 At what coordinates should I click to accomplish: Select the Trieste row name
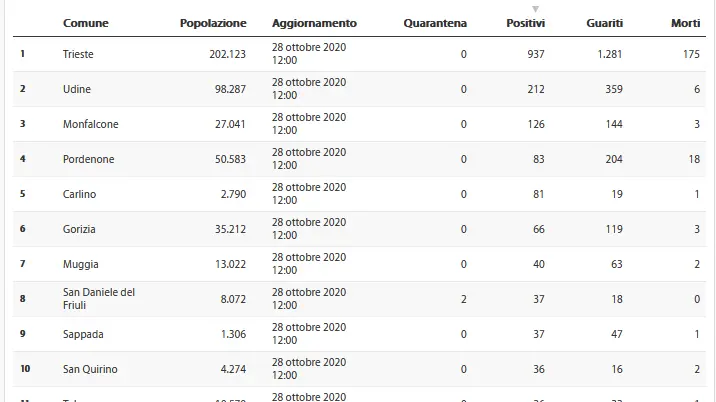pos(78,54)
